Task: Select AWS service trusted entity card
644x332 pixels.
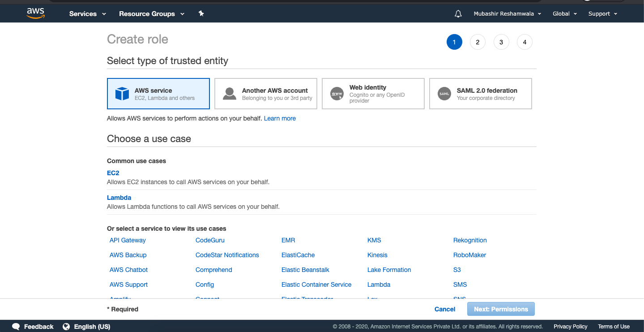Action: point(158,94)
